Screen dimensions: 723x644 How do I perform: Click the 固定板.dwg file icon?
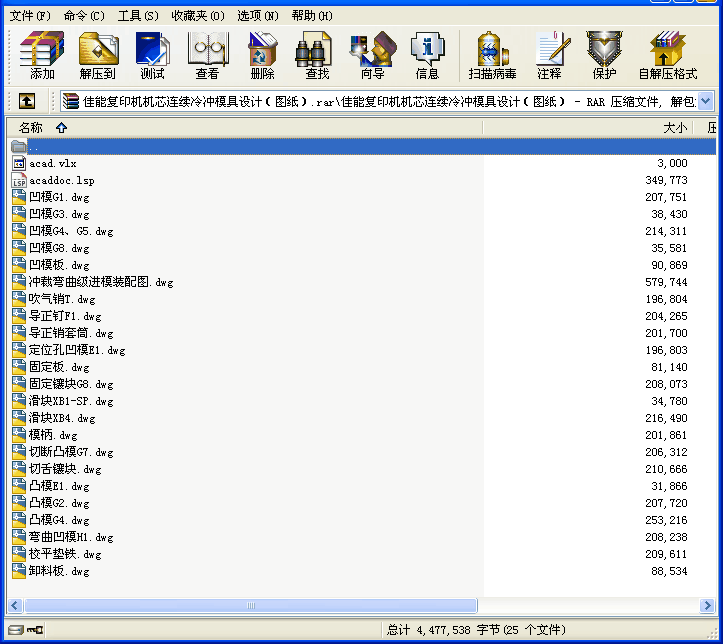(x=18, y=367)
